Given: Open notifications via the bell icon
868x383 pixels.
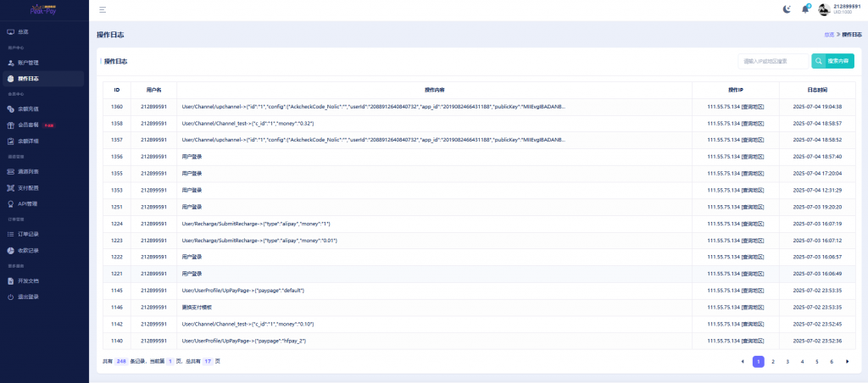Looking at the screenshot, I should [x=804, y=9].
